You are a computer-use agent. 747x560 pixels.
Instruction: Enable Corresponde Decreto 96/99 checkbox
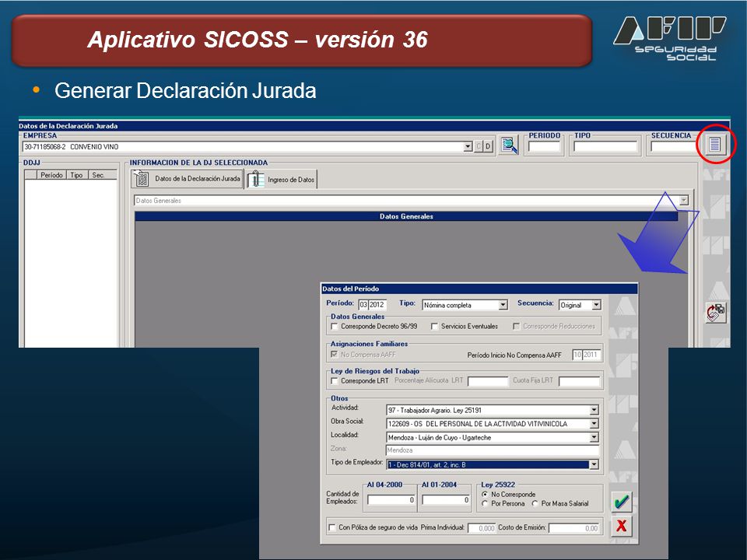coord(335,326)
